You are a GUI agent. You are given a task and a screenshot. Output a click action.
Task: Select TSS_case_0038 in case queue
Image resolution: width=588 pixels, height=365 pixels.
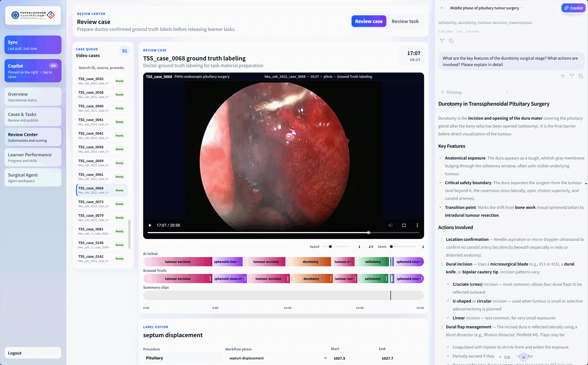tap(102, 95)
